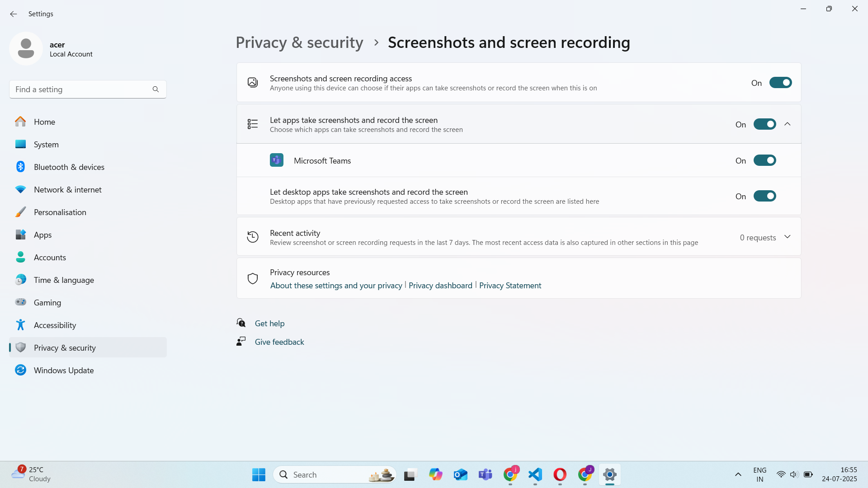Open Visual Studio Code from taskbar

[535, 474]
